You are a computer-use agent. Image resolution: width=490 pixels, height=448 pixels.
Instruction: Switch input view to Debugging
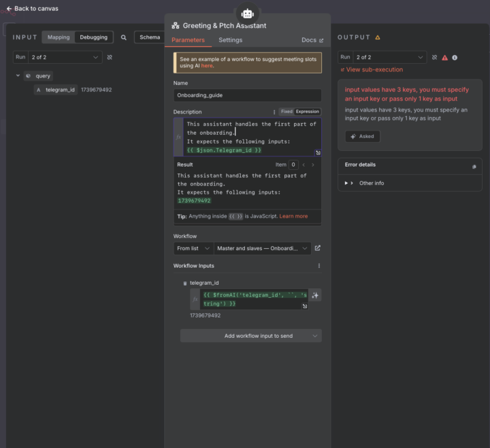tap(93, 37)
